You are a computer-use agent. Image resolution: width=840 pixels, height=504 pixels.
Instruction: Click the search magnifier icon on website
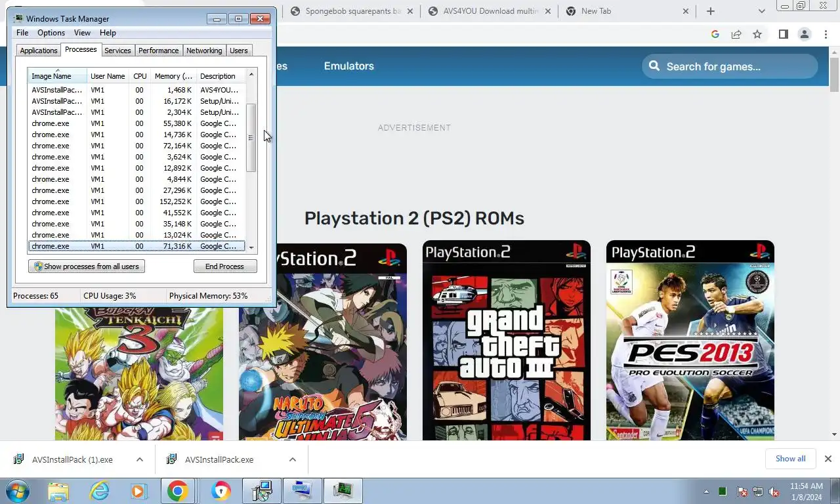pos(654,66)
